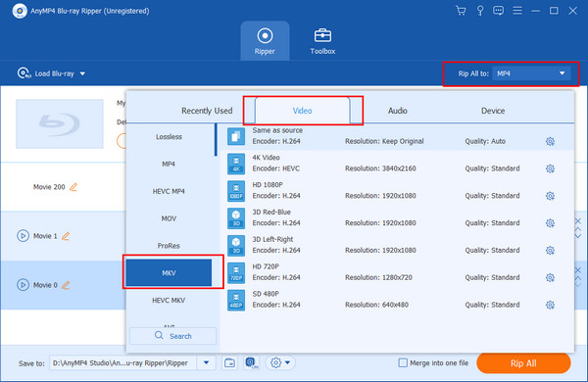
Task: Click the register key icon
Action: click(x=479, y=11)
